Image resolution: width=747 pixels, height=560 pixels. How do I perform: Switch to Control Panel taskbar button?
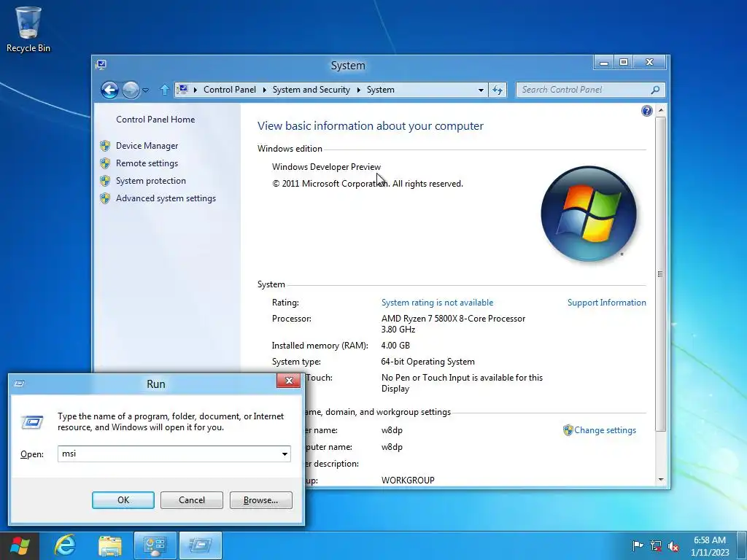click(x=155, y=545)
